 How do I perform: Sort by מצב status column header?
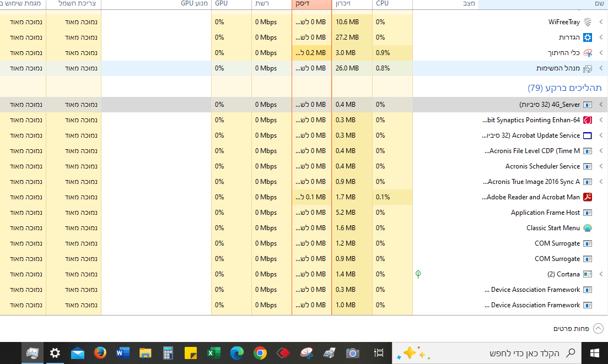point(445,4)
